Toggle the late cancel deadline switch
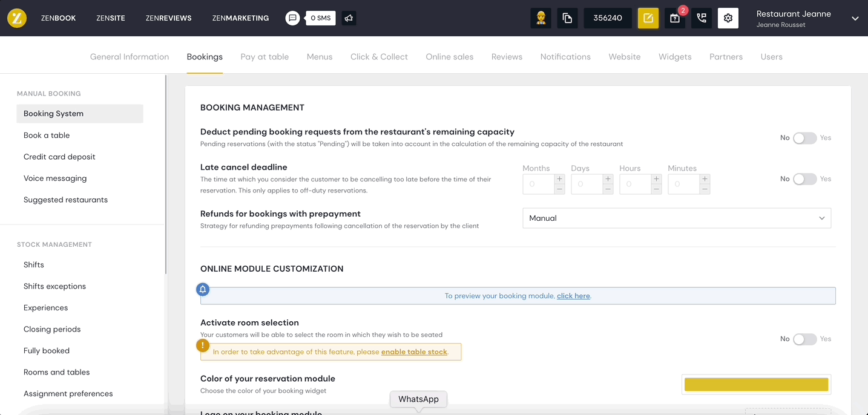The height and width of the screenshot is (415, 868). [x=805, y=179]
